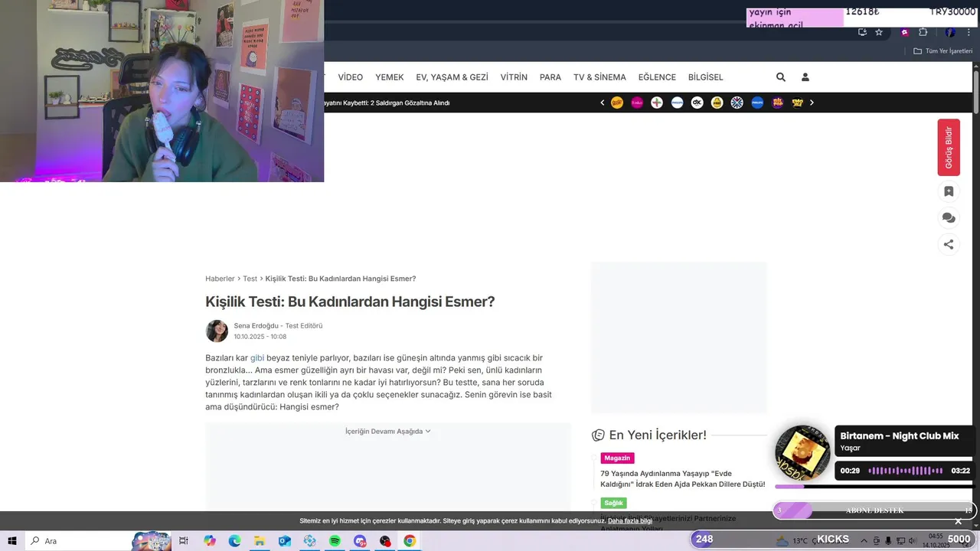Open the site search magnifier icon
Viewport: 980px width, 551px height.
780,77
